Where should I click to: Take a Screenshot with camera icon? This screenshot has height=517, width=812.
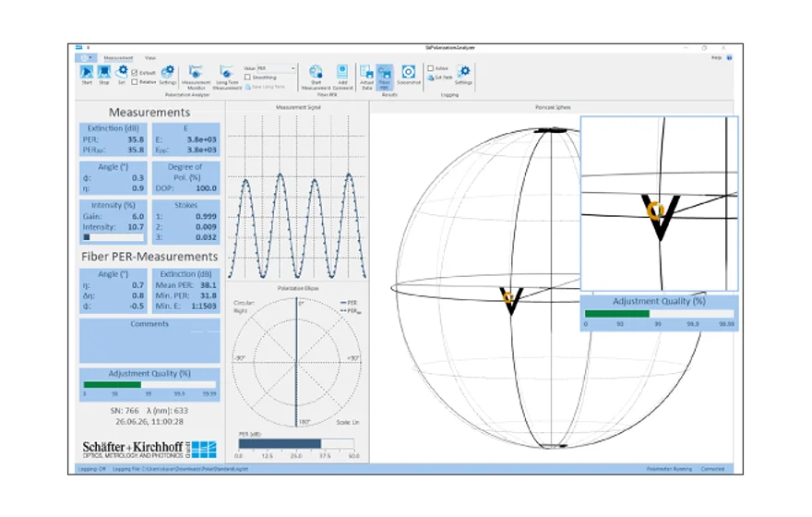click(408, 72)
